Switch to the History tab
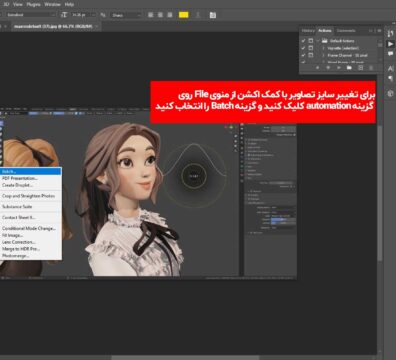 308,31
